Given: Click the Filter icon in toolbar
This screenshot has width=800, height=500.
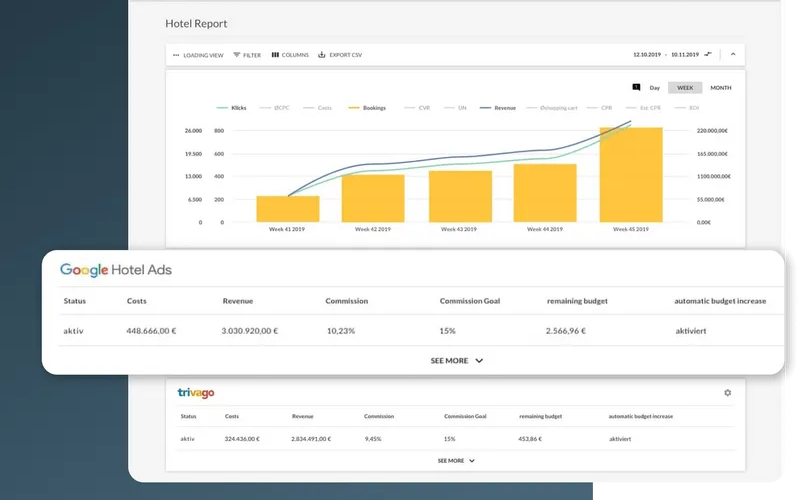Looking at the screenshot, I should (237, 55).
